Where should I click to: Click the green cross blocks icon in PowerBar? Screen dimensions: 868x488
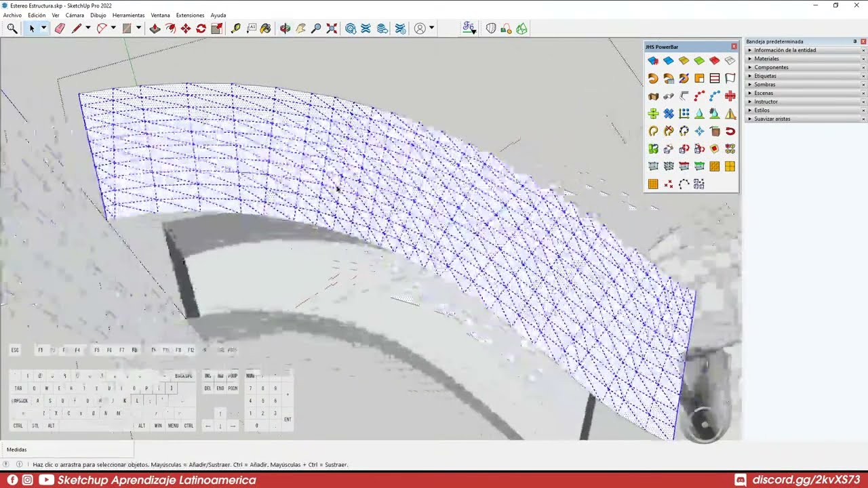(x=653, y=114)
